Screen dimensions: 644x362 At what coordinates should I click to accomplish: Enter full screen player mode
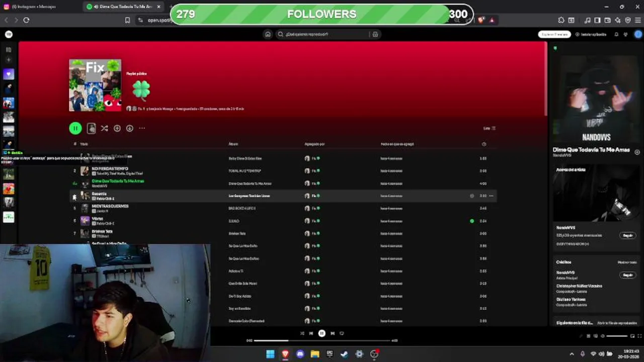[x=638, y=336]
